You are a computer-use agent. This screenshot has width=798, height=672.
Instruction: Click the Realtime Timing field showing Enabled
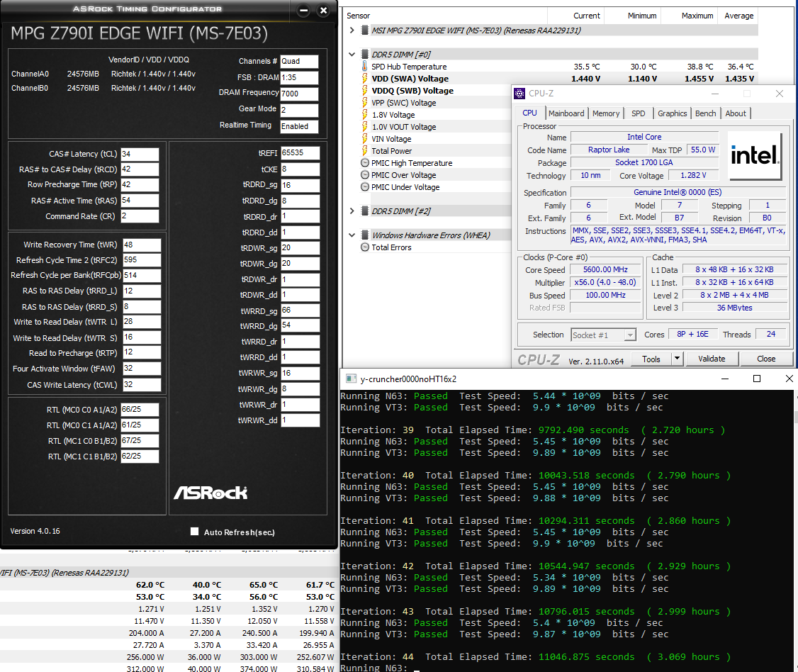pyautogui.click(x=299, y=127)
